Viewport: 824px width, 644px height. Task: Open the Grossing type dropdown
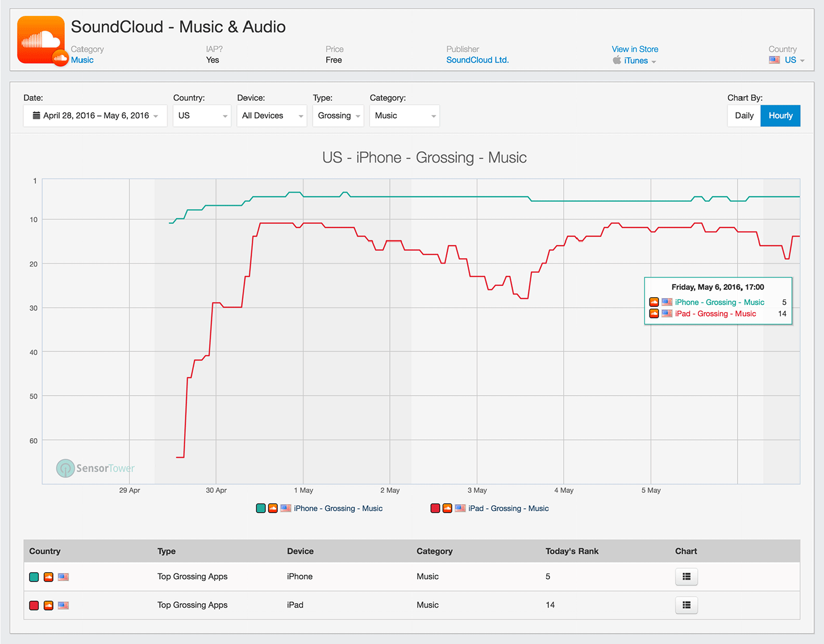(338, 115)
